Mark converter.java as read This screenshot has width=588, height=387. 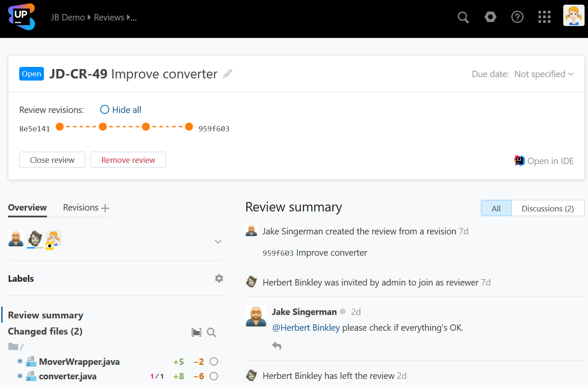[214, 376]
